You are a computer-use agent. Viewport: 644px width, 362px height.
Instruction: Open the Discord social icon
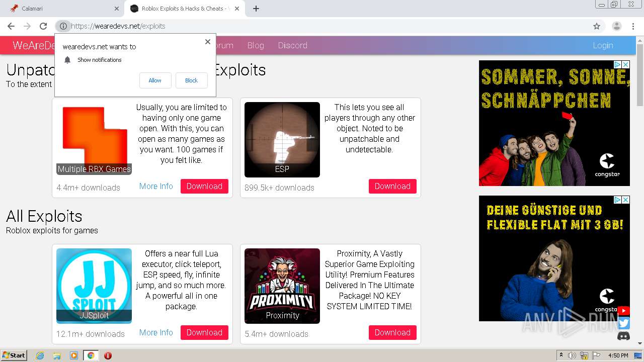pyautogui.click(x=623, y=336)
